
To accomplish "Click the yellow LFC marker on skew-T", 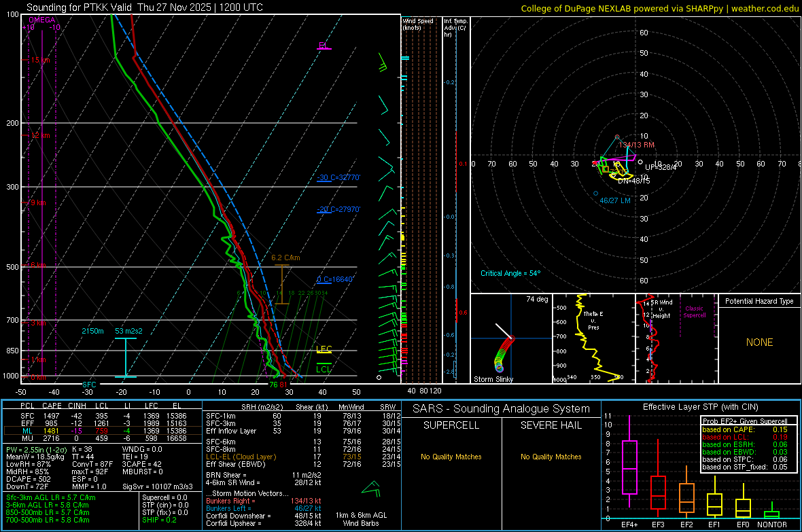I will (x=324, y=349).
